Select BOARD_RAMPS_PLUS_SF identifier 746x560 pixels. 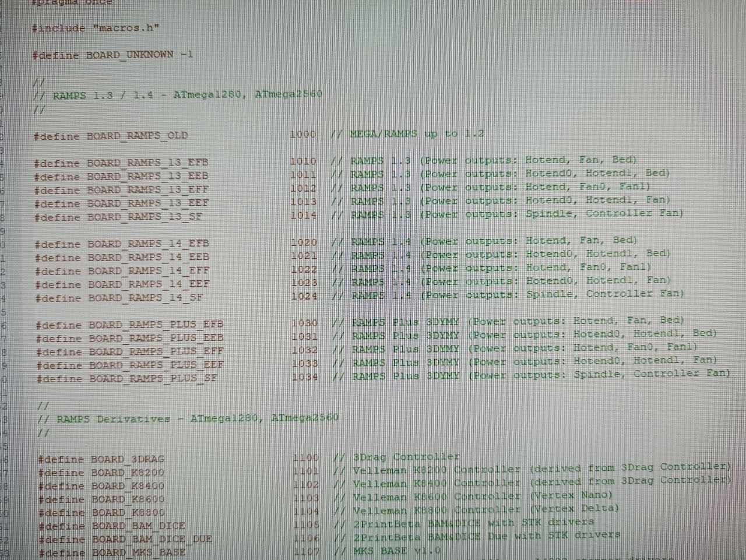point(154,379)
